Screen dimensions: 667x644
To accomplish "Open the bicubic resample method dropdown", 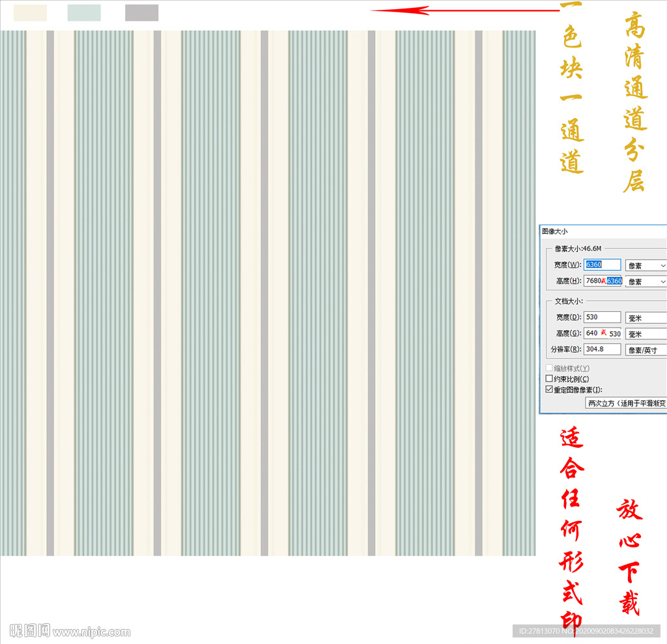I will coord(626,403).
